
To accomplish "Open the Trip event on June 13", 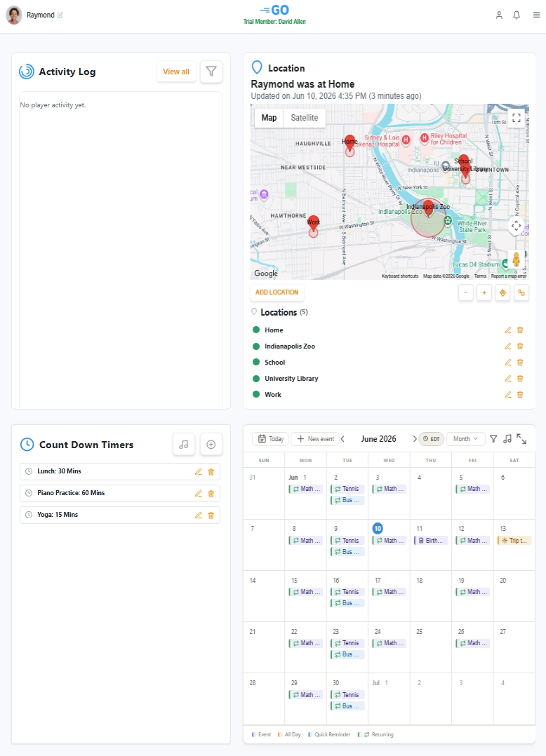I will 514,541.
